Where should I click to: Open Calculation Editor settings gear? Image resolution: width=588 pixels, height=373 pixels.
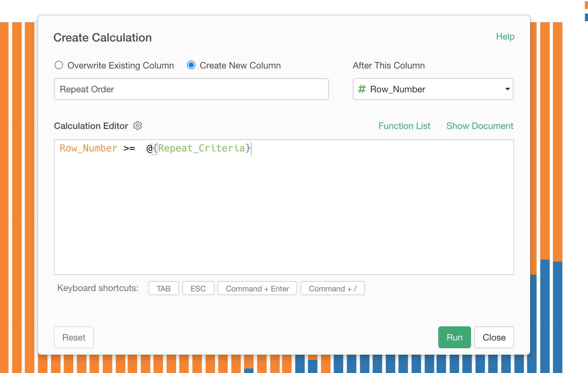tap(138, 126)
